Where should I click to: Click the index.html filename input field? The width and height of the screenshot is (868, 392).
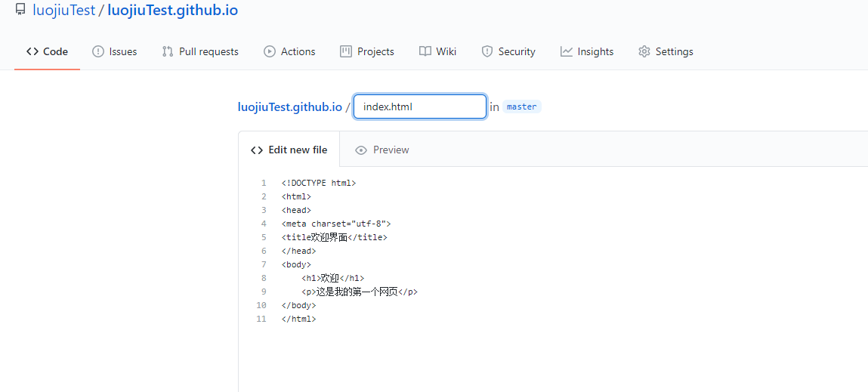click(420, 106)
